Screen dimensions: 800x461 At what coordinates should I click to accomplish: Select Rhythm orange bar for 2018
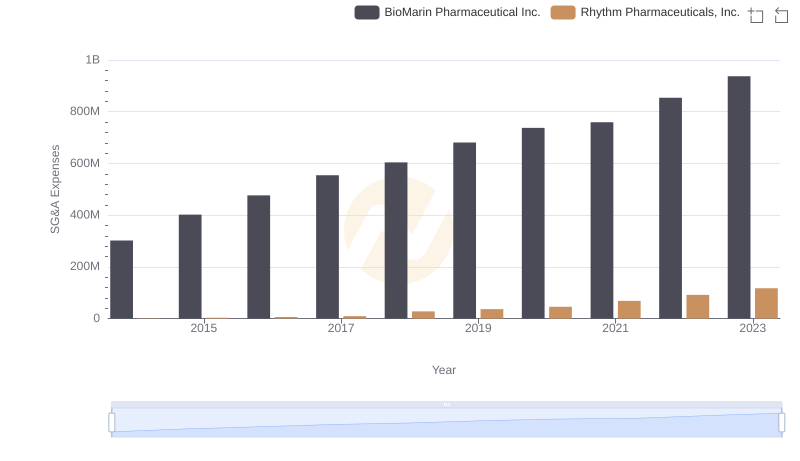click(x=423, y=315)
